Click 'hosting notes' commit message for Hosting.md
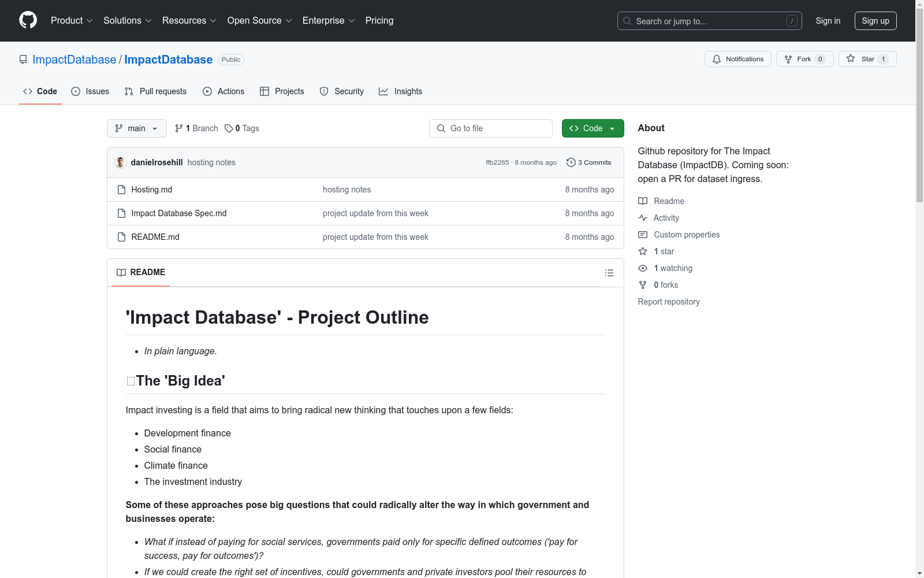This screenshot has width=924, height=578. 347,190
